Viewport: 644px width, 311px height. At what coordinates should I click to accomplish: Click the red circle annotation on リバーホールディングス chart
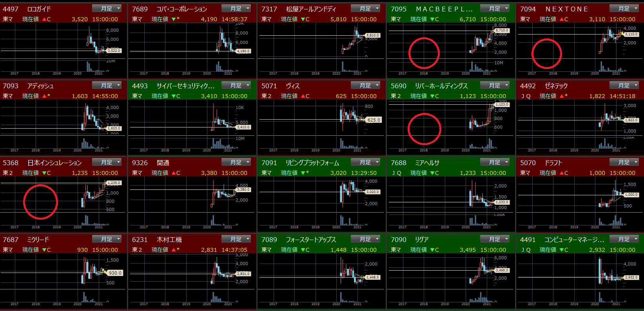(424, 129)
